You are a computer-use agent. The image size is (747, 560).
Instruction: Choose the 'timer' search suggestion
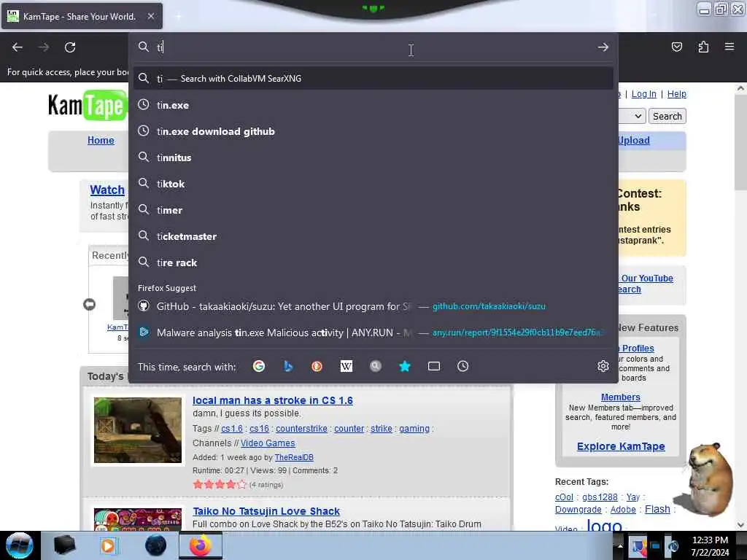pyautogui.click(x=373, y=210)
